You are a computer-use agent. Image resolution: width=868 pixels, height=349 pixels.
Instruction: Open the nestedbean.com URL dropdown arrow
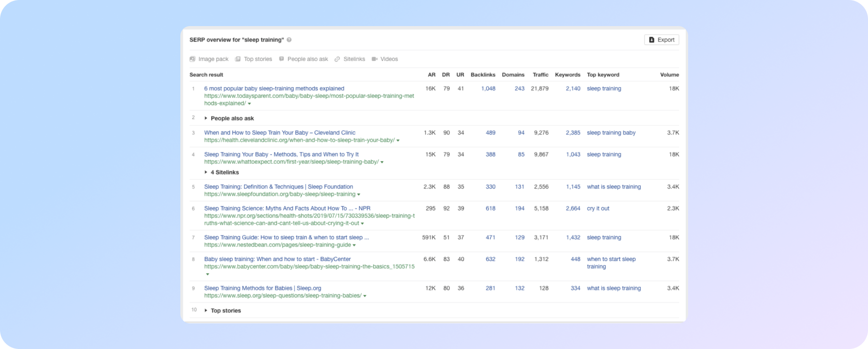point(354,246)
